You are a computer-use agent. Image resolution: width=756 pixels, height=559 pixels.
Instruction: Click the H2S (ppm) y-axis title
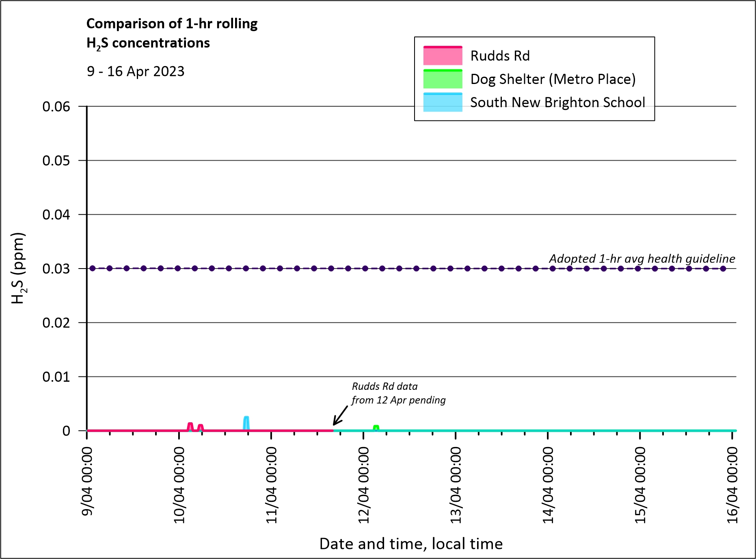pyautogui.click(x=19, y=268)
